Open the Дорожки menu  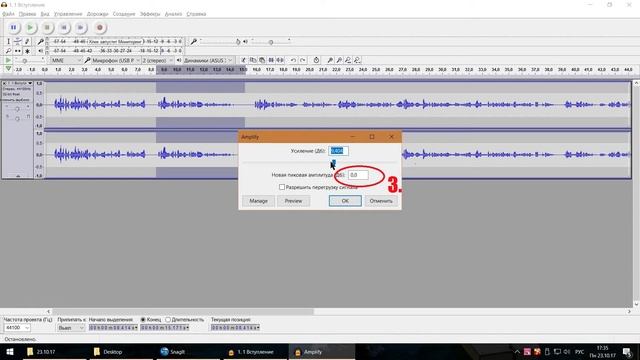pyautogui.click(x=97, y=14)
